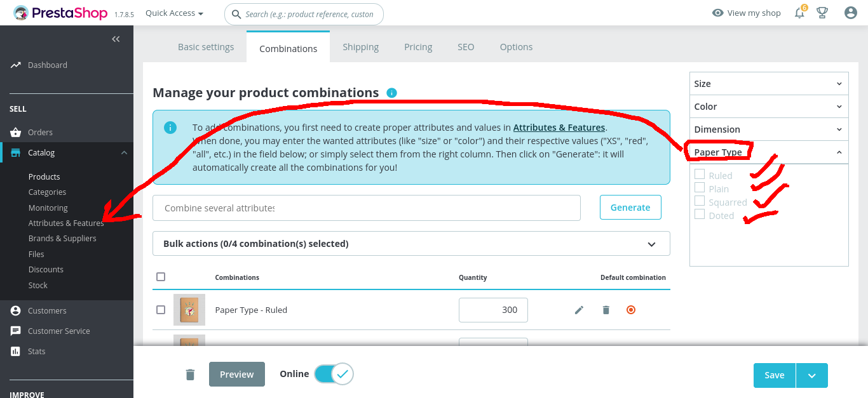This screenshot has width=868, height=398.
Task: Collapse the sidebar with the double-chevron icon
Action: (116, 39)
